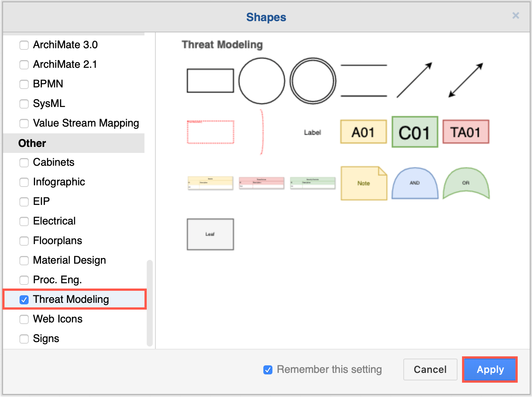Enable the ArchiMate 3.0 library

pyautogui.click(x=24, y=45)
